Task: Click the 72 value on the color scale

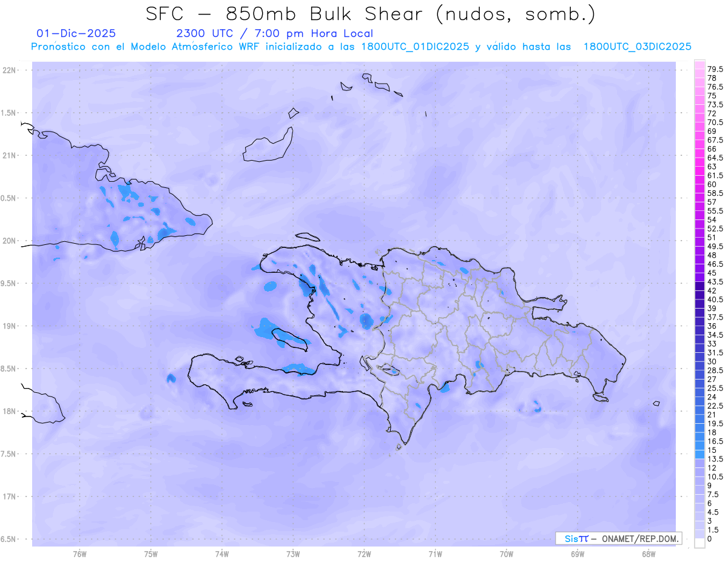Action: coord(712,113)
